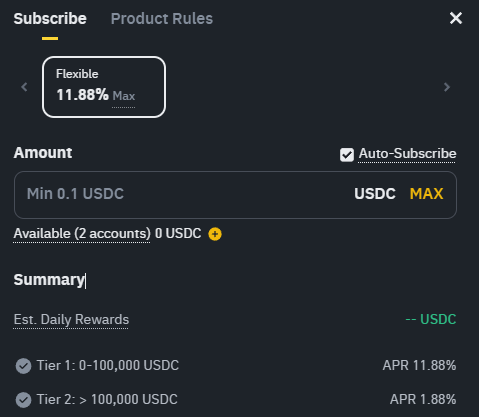The image size is (479, 417).
Task: Select the Subscribe tab
Action: (50, 19)
